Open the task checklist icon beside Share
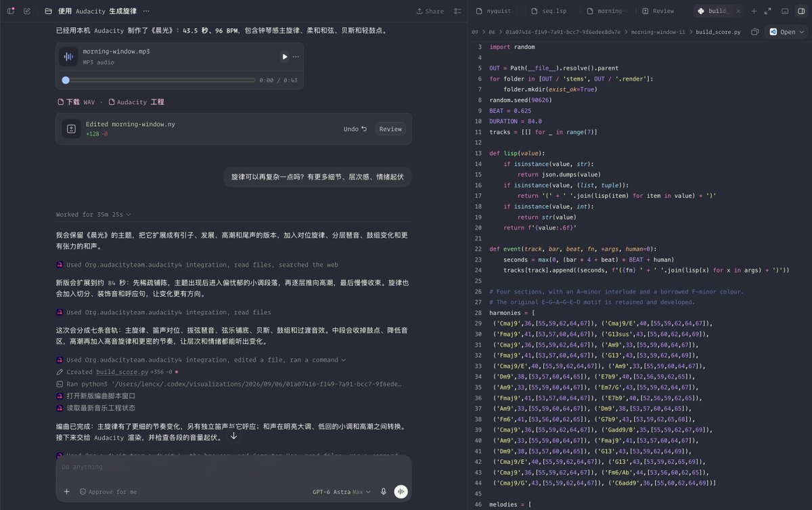812x510 pixels. point(457,11)
